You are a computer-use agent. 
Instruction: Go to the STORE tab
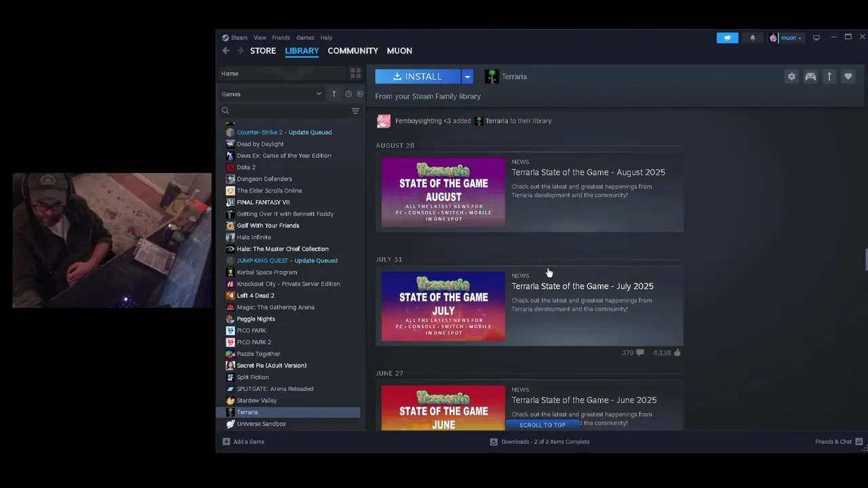click(x=263, y=51)
